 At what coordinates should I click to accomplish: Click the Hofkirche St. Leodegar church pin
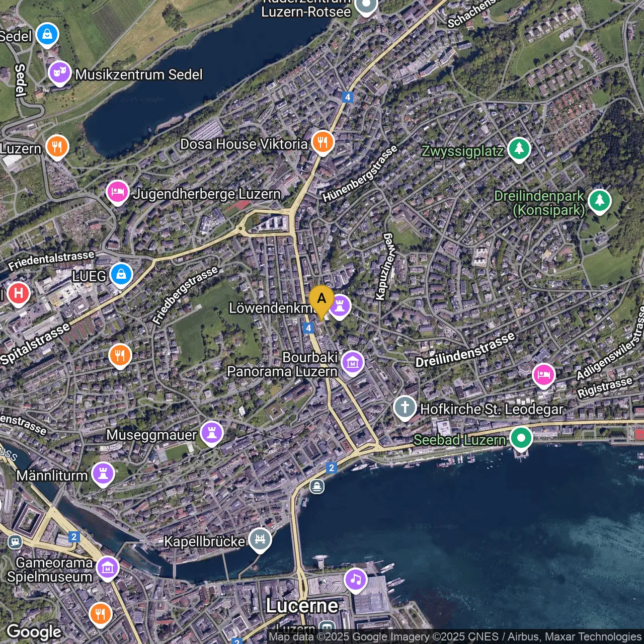[405, 408]
